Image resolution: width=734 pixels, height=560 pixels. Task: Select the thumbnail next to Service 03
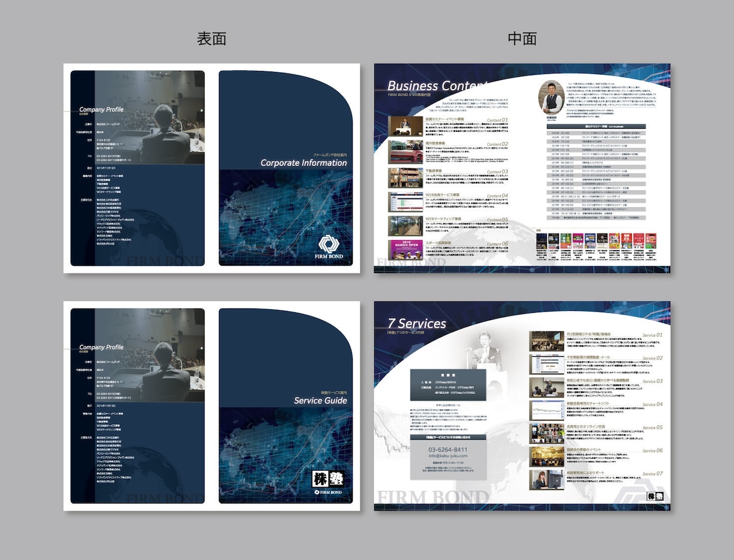(x=546, y=387)
